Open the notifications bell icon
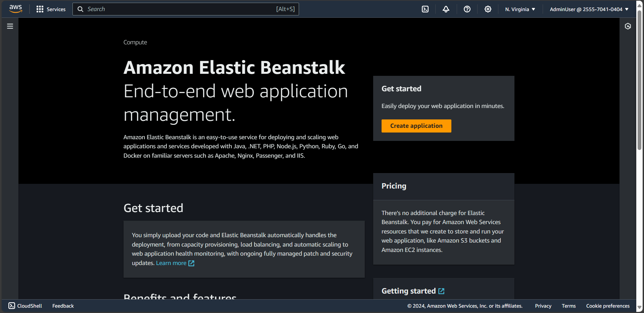The image size is (644, 313). tap(446, 9)
